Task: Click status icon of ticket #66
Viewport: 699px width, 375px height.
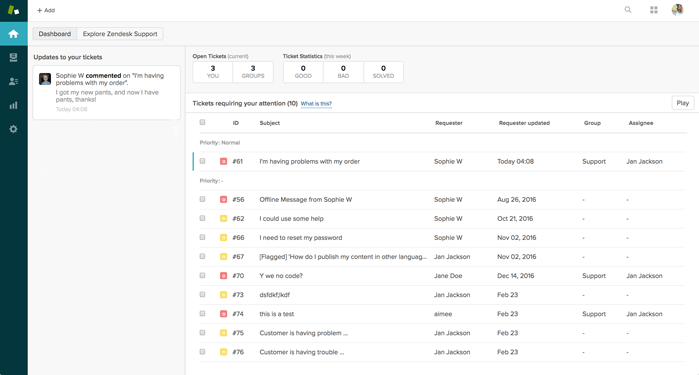Action: [x=223, y=238]
